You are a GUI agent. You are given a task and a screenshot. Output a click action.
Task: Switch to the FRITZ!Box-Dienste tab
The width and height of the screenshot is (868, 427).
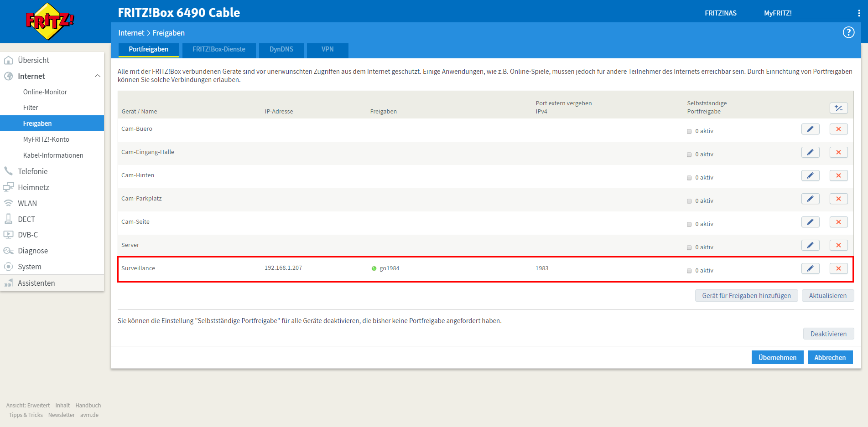click(x=219, y=49)
